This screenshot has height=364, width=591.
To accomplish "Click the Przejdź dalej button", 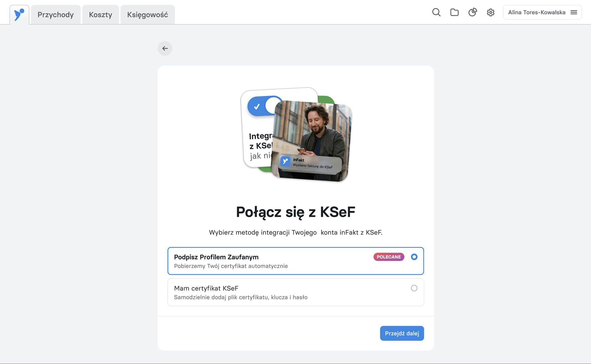I will (402, 333).
